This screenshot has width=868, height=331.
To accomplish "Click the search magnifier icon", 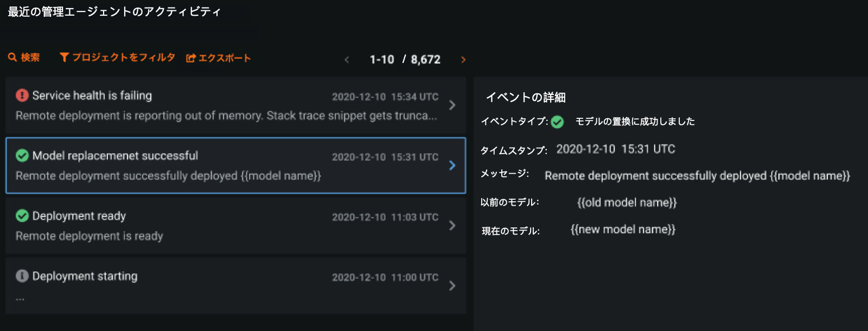I will click(12, 58).
